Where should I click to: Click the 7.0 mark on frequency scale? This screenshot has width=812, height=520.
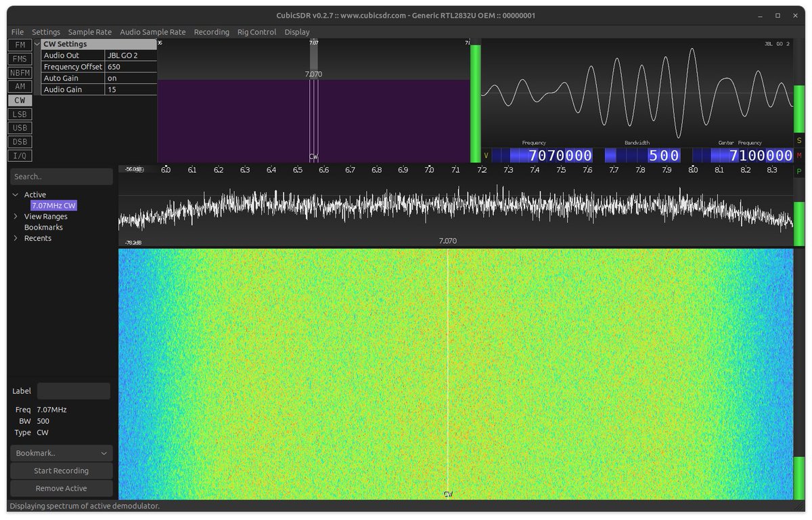click(x=429, y=170)
